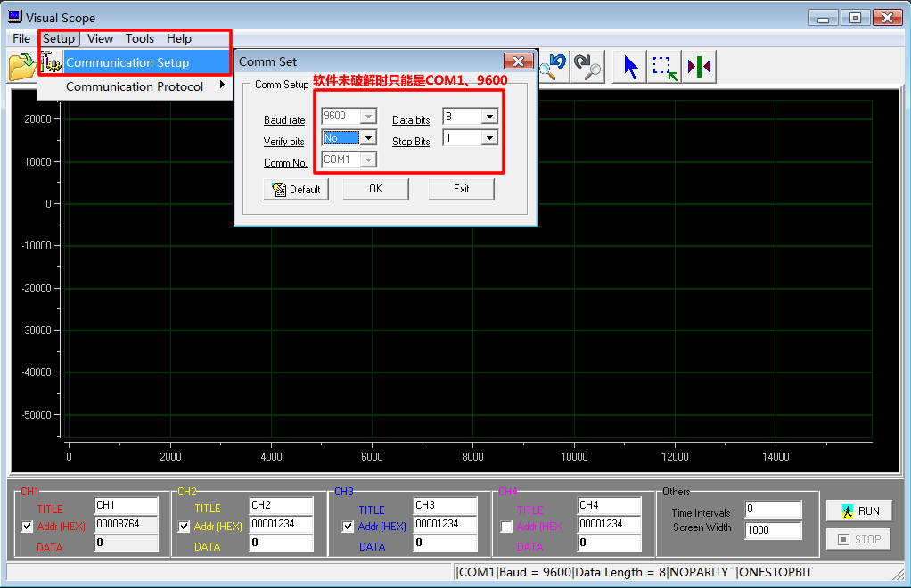Screen dimensions: 911x588
Task: Click the zoom redo magnifier icon
Action: click(x=587, y=67)
